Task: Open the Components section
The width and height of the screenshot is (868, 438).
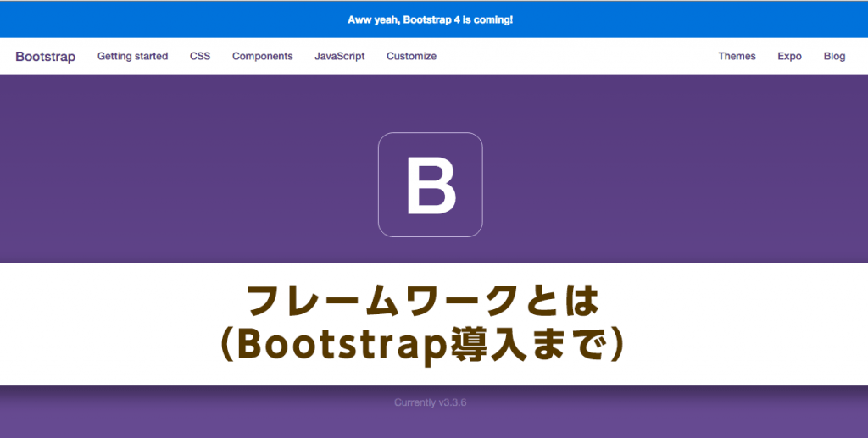Action: (x=263, y=57)
